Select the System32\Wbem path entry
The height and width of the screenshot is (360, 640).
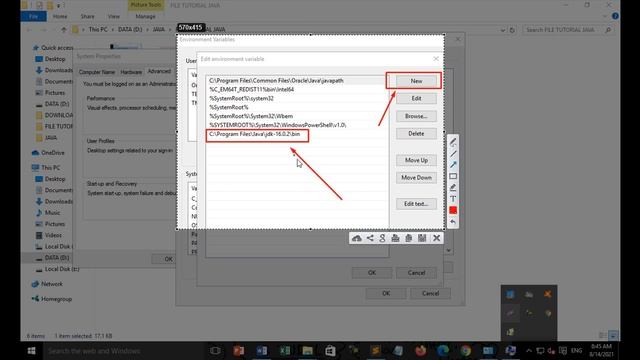pos(297,116)
